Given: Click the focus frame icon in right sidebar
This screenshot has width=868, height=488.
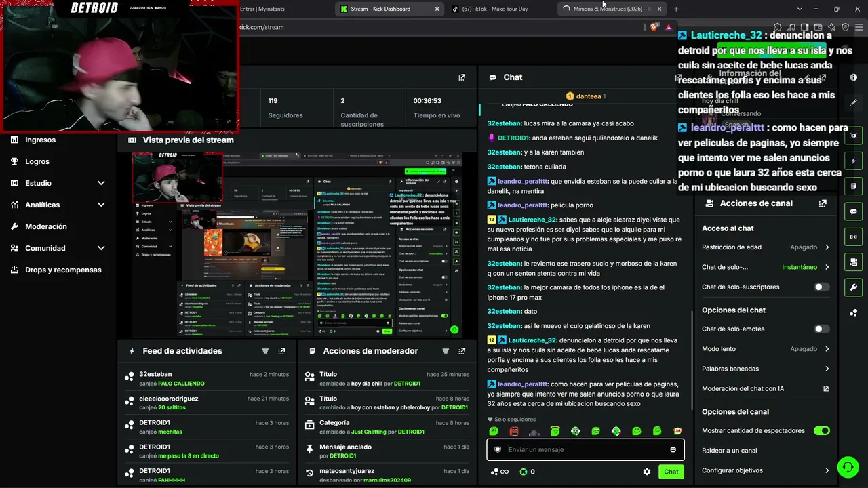Looking at the screenshot, I should 854,136.
